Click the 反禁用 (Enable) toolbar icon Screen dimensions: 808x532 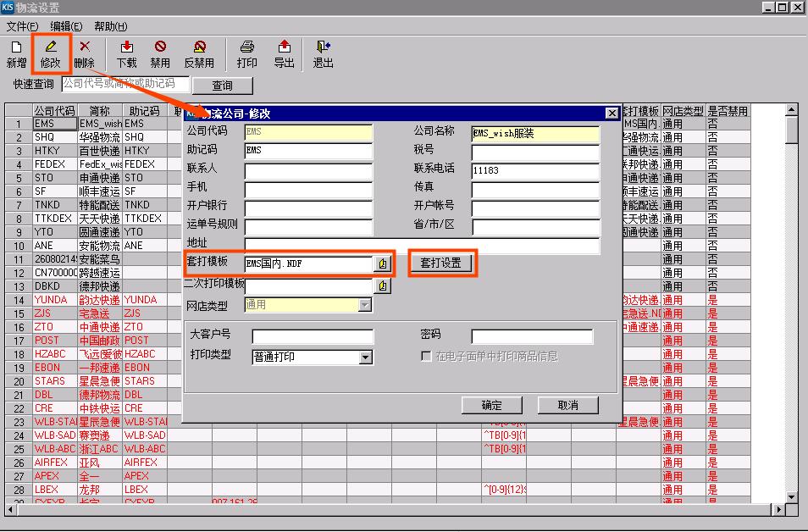(x=201, y=53)
